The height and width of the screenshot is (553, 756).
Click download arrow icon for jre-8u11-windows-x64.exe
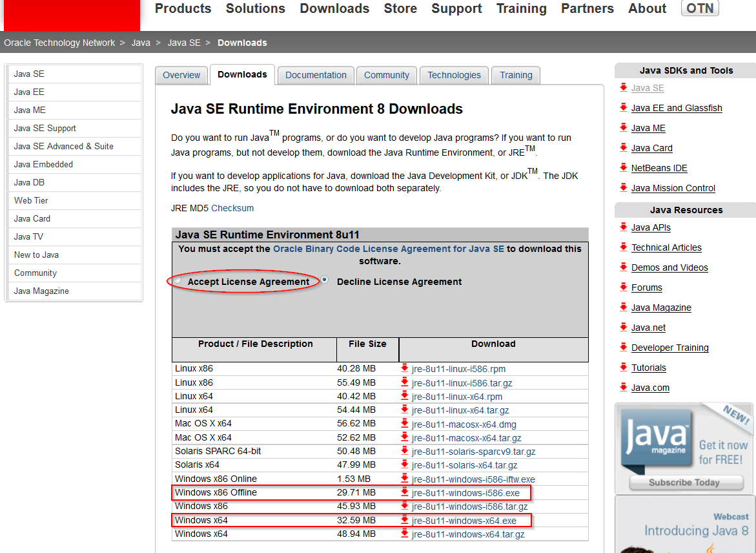tap(405, 520)
